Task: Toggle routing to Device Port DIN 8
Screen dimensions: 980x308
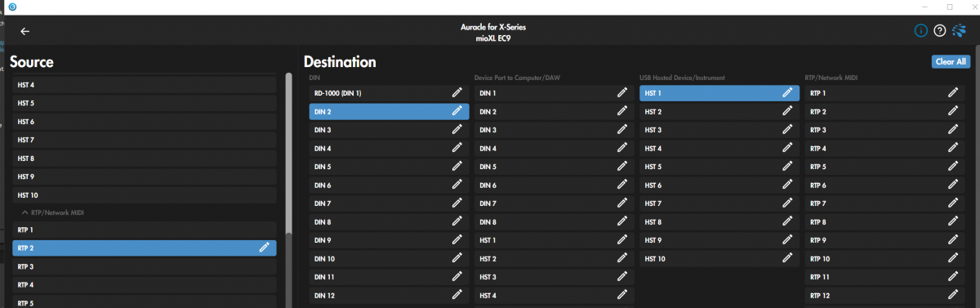Action: tap(554, 222)
